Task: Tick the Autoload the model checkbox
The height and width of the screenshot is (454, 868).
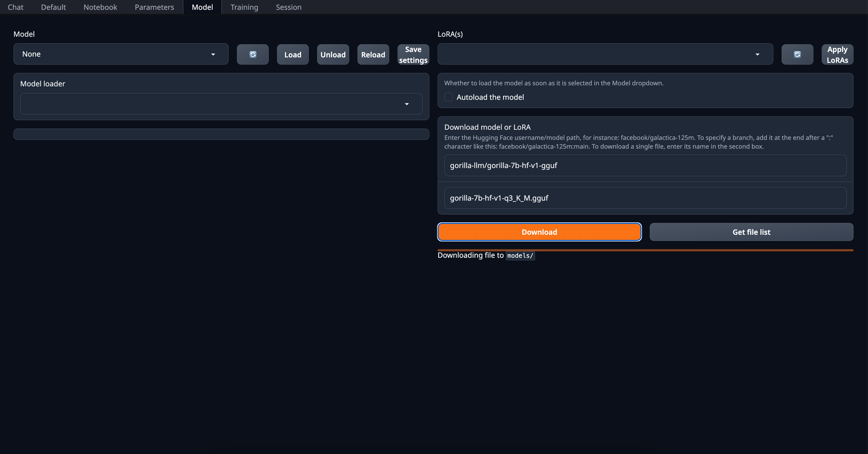Action: coord(448,97)
